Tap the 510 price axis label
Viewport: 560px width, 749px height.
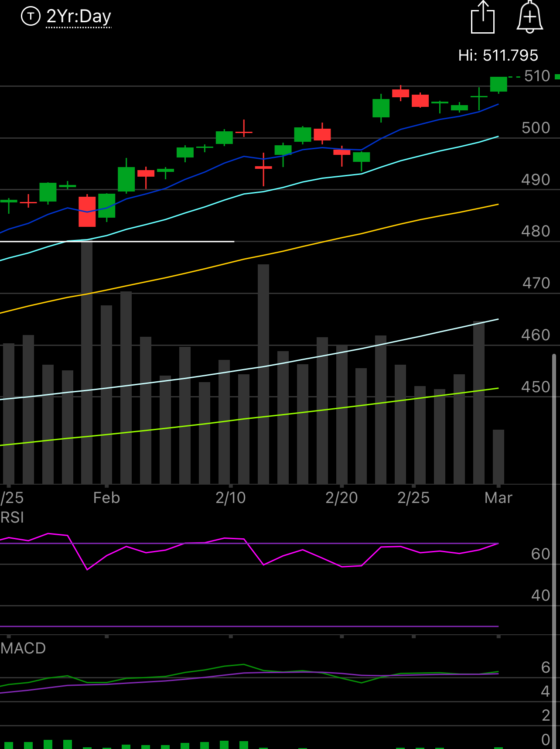point(537,76)
